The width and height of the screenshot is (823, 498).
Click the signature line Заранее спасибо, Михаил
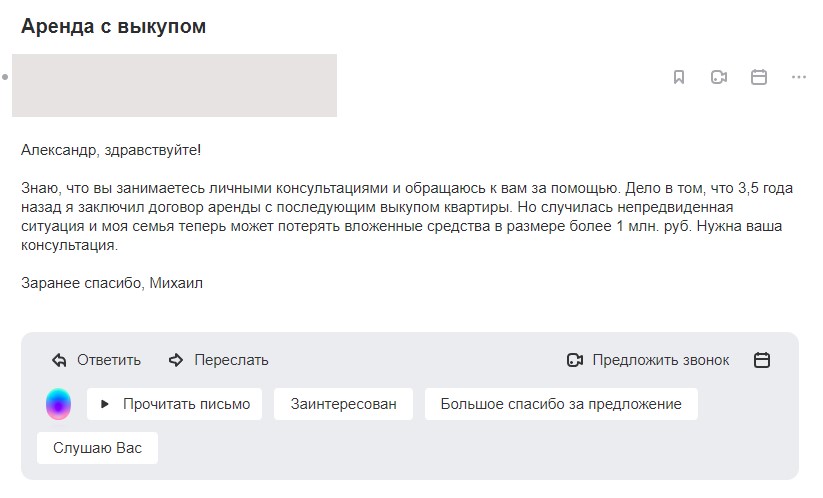point(112,283)
